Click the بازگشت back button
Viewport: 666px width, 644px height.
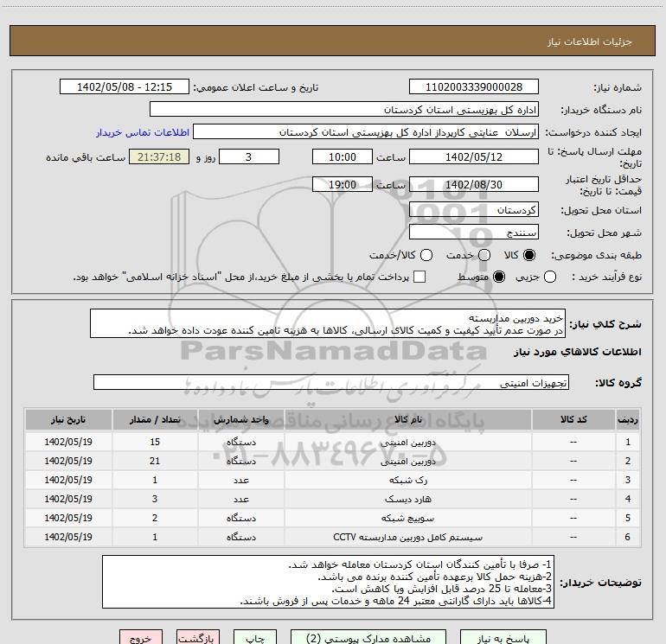coord(198,637)
